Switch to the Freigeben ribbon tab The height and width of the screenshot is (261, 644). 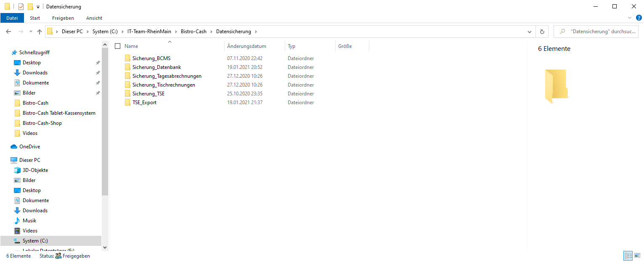63,18
